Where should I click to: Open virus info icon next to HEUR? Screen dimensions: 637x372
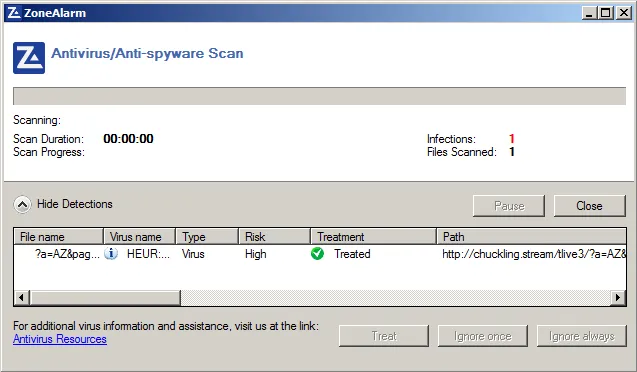coord(111,254)
